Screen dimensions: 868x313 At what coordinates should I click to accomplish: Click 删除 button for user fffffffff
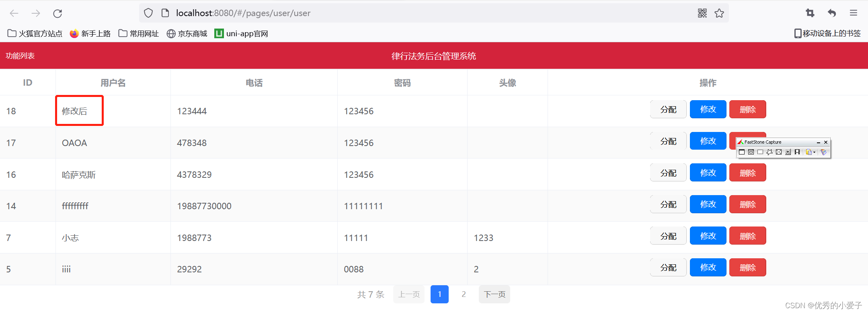click(x=748, y=204)
